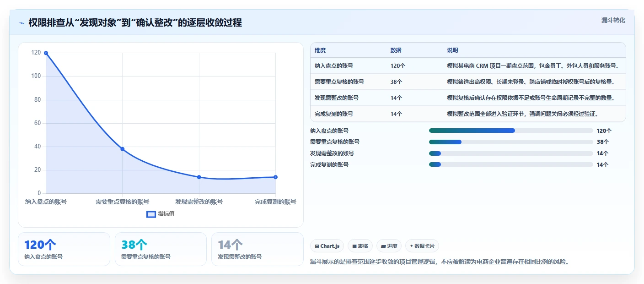Viewport: 644px width, 284px height.
Task: Click the progress bar for 完成复测的账号
Action: (511, 164)
